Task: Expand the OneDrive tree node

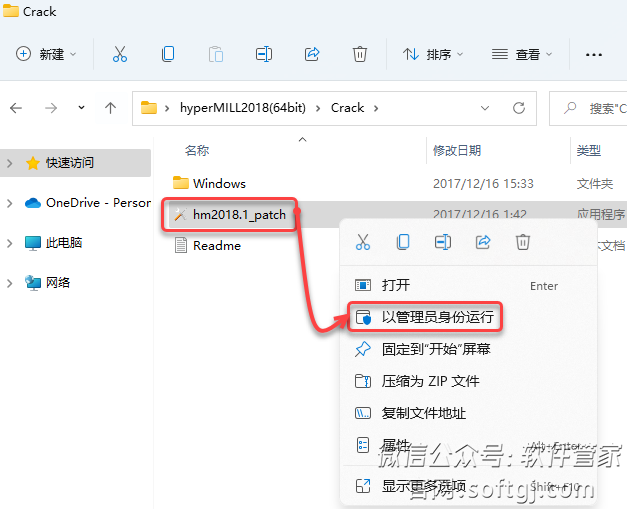Action: [x=10, y=204]
